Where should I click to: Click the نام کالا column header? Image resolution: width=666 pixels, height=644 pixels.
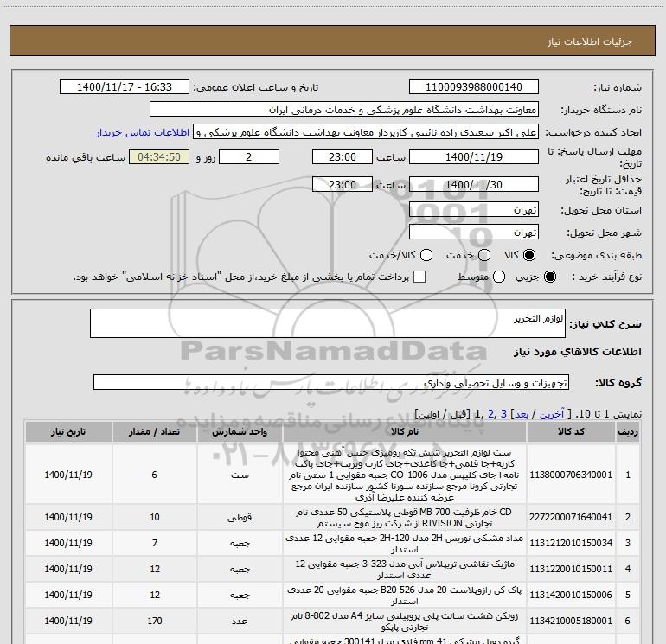405,431
